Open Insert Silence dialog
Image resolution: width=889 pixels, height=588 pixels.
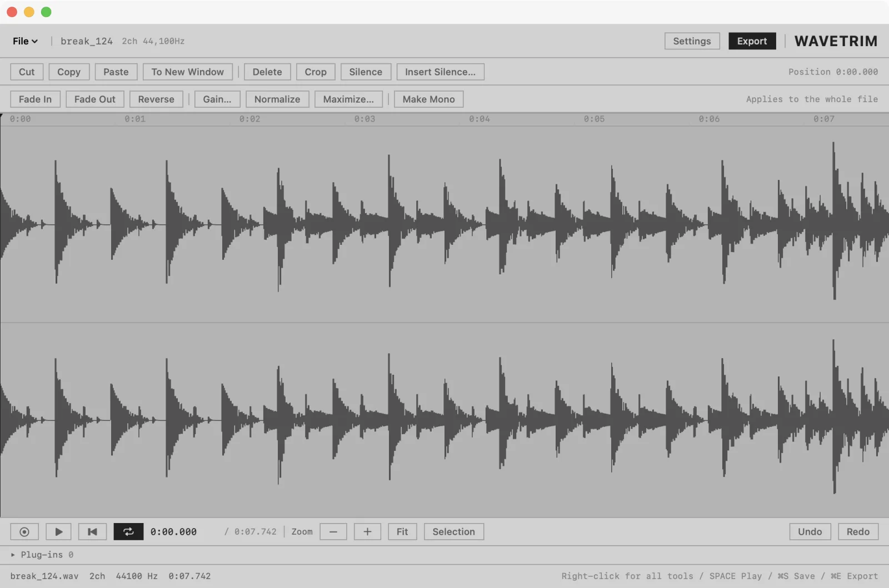440,72
